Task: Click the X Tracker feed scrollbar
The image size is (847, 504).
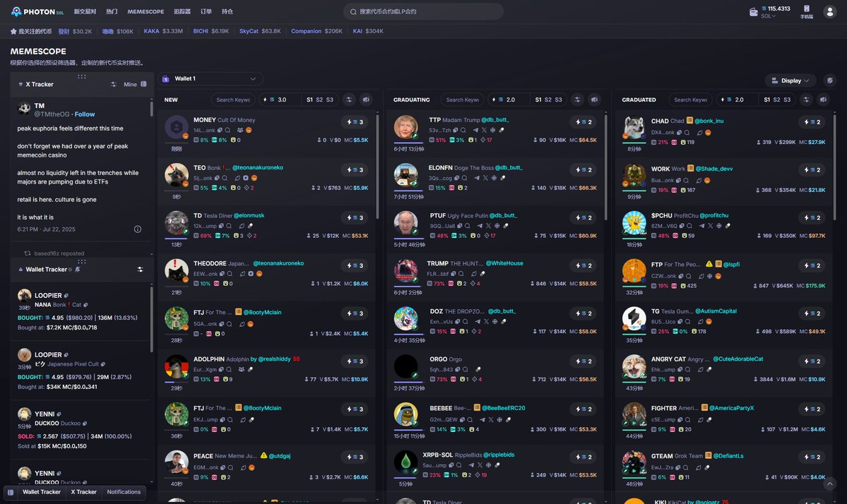Action: [x=151, y=109]
